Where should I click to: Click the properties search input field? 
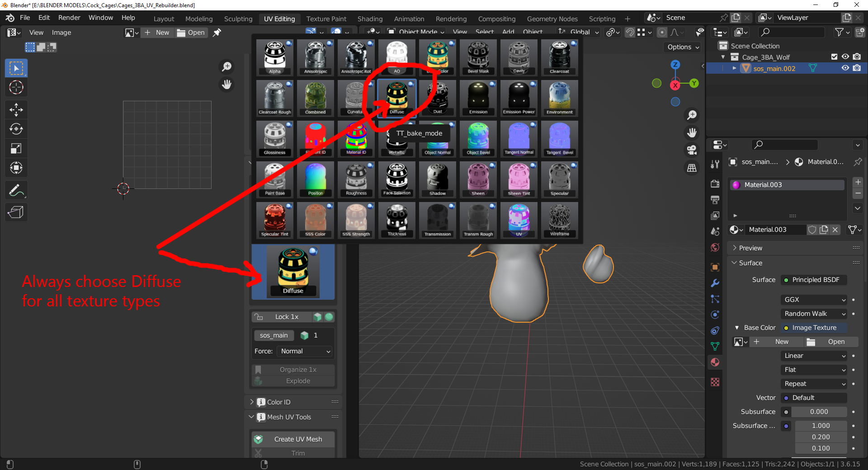pos(785,145)
